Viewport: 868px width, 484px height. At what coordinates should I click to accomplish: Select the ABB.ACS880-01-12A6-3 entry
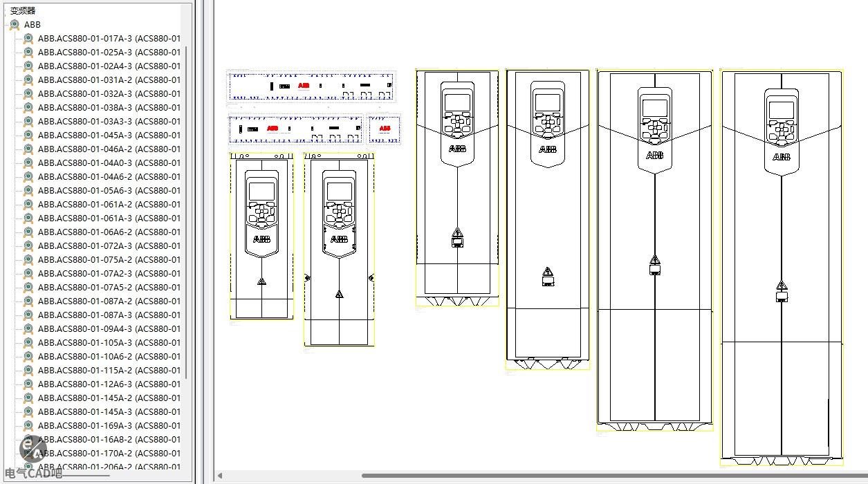(x=109, y=384)
